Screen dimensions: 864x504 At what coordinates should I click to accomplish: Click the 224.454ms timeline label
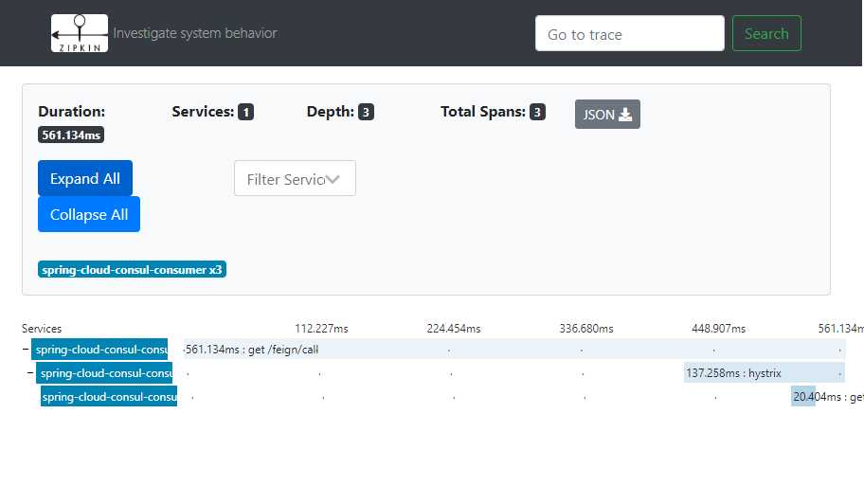[x=454, y=329]
